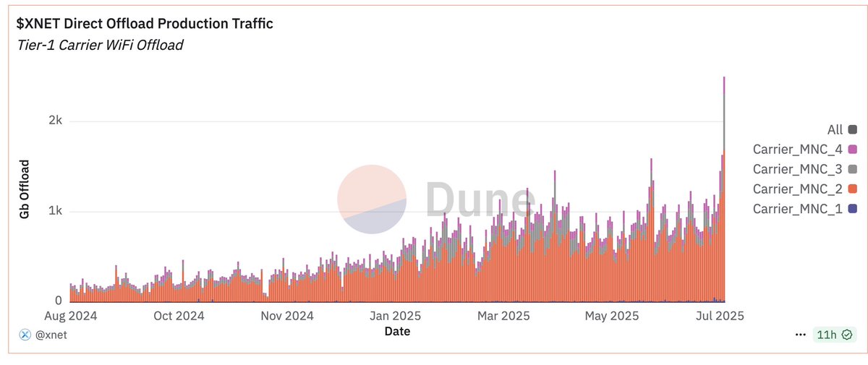
Task: Click the Jan 2025 axis label
Action: (395, 316)
